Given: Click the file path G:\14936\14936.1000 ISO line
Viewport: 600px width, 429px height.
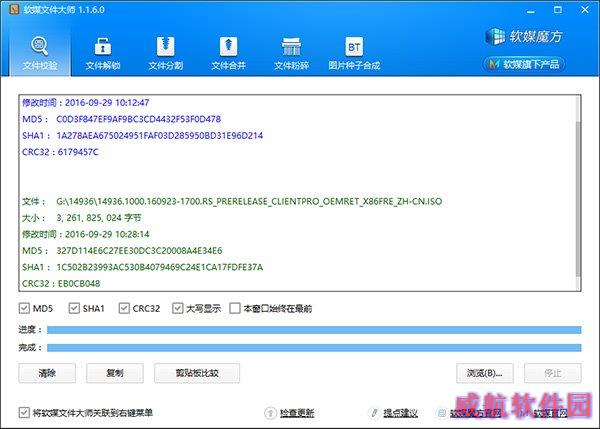Looking at the screenshot, I should coord(249,201).
